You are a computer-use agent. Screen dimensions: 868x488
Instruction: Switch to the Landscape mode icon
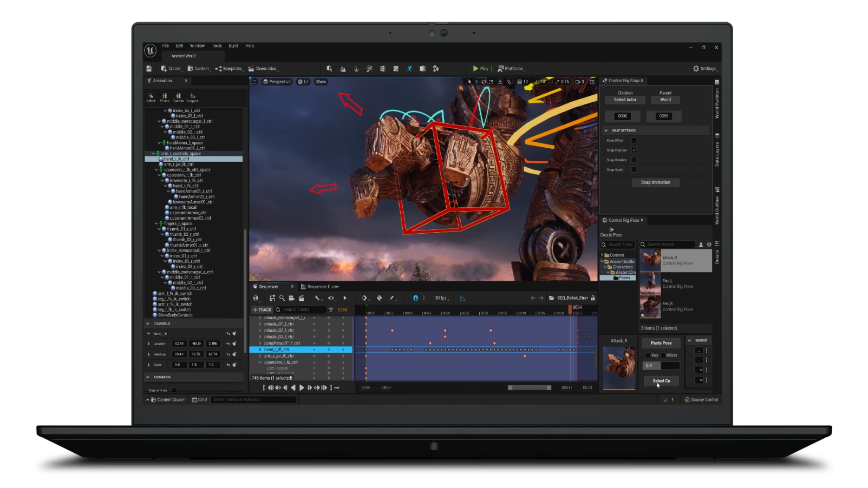[343, 69]
